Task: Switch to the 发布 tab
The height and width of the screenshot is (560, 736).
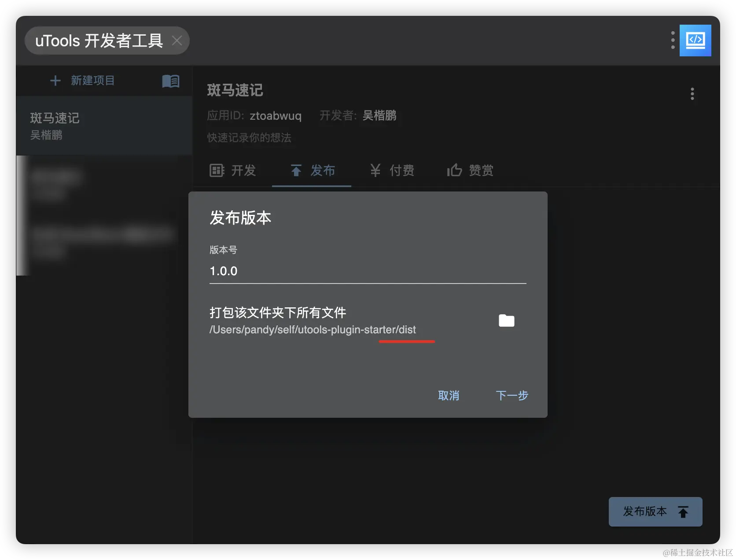Action: 312,170
